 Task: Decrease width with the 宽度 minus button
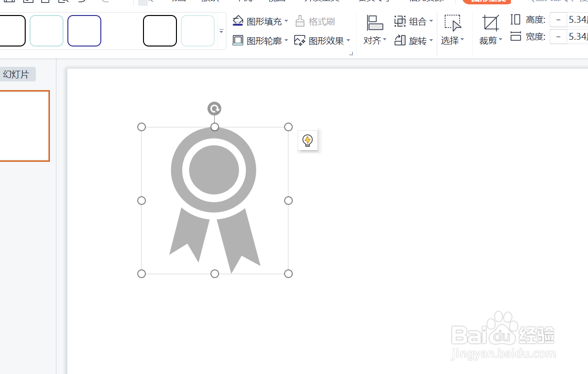pyautogui.click(x=558, y=36)
